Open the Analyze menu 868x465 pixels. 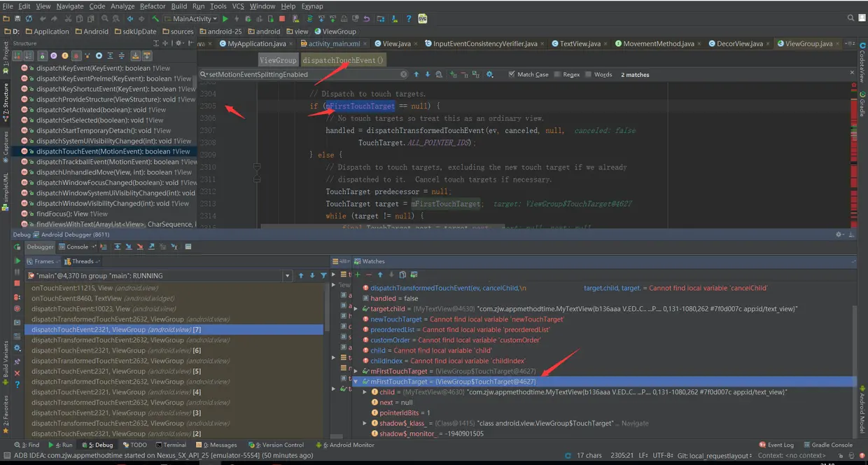(x=122, y=6)
